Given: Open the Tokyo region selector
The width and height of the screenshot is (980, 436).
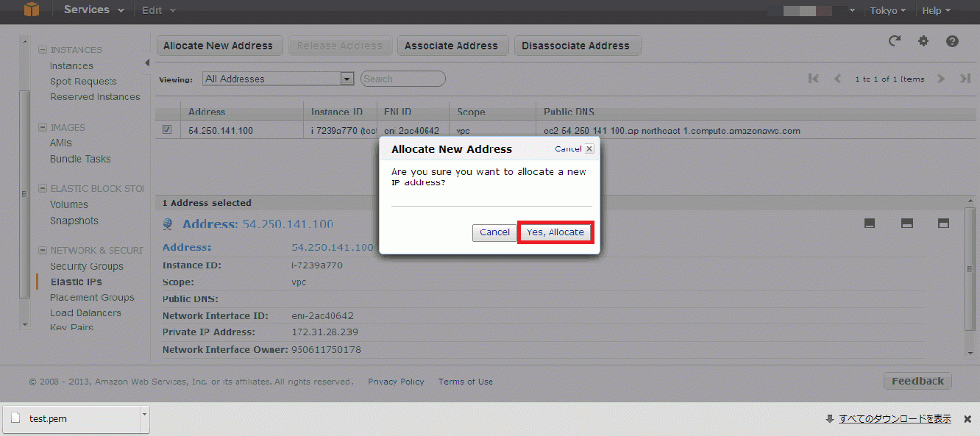Looking at the screenshot, I should (888, 10).
